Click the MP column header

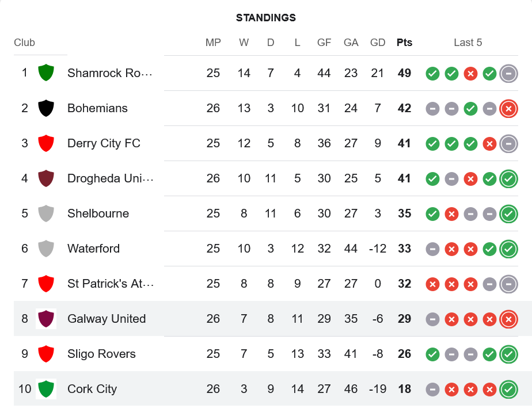coord(213,43)
